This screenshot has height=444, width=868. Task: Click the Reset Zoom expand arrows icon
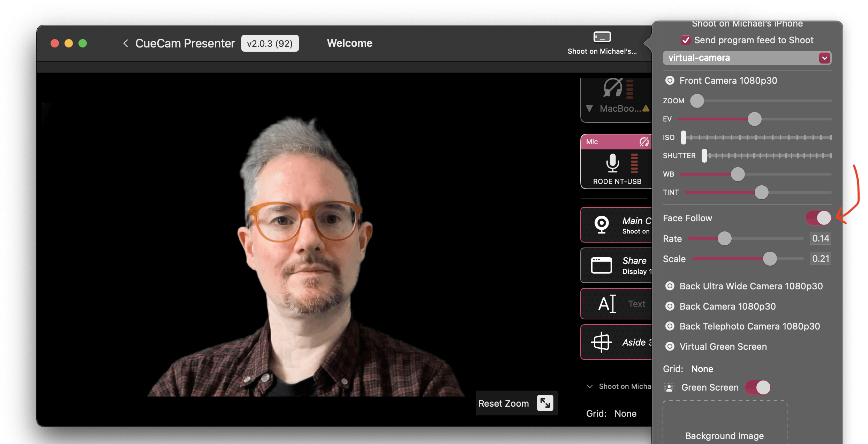(545, 403)
